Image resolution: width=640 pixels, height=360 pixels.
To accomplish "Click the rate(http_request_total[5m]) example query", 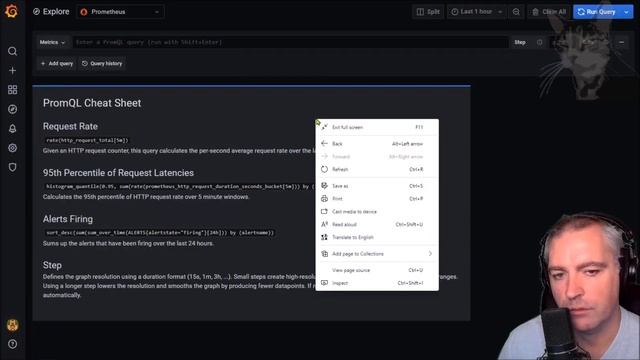I will point(87,140).
